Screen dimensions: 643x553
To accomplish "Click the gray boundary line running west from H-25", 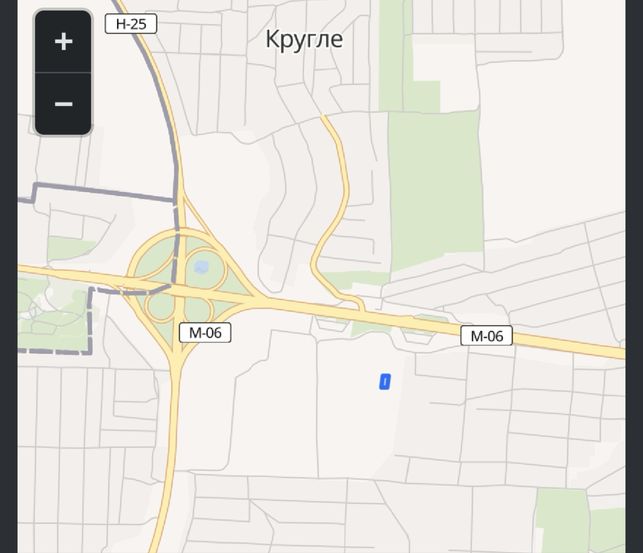I will point(103,192).
